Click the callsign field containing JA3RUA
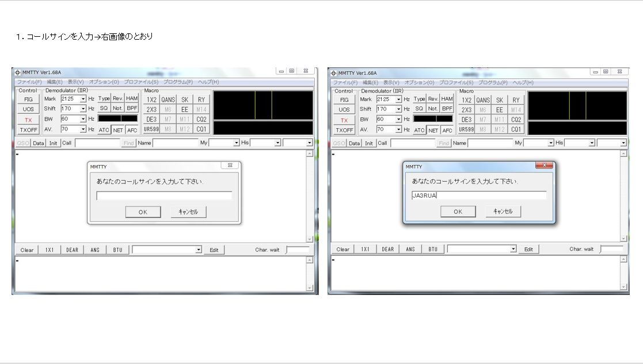643x364 pixels. click(x=479, y=196)
